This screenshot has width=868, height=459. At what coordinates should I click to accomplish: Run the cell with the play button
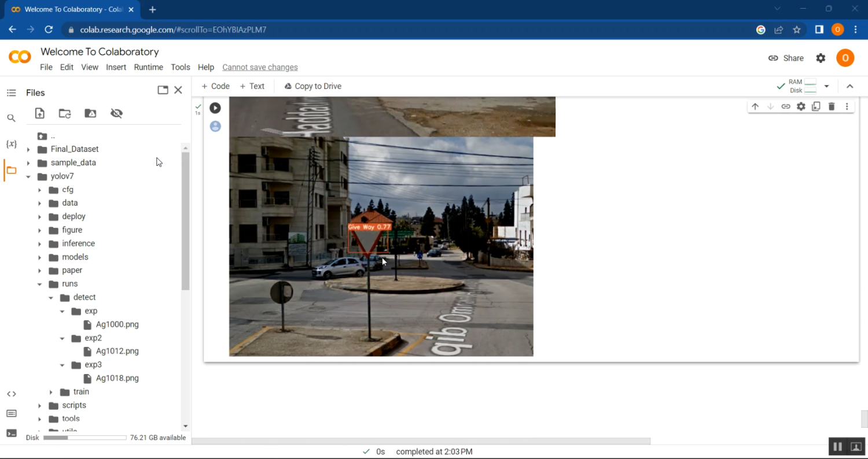pos(215,108)
